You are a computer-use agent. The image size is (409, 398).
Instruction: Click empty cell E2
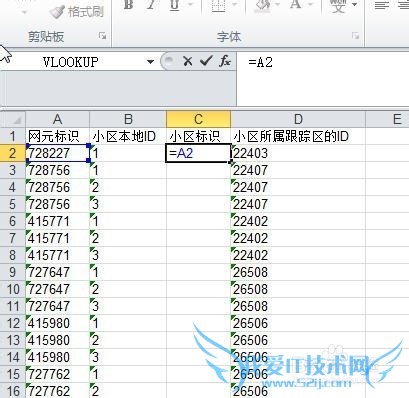click(387, 153)
